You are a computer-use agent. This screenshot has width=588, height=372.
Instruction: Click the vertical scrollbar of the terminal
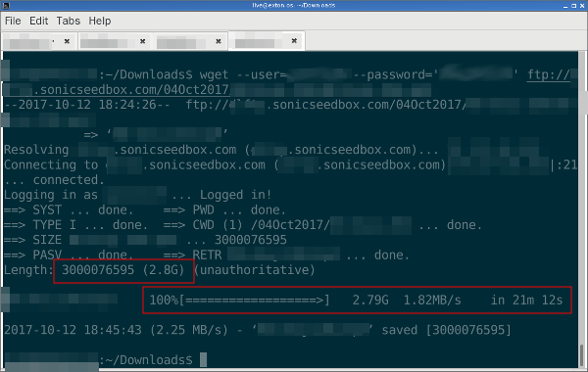click(581, 209)
